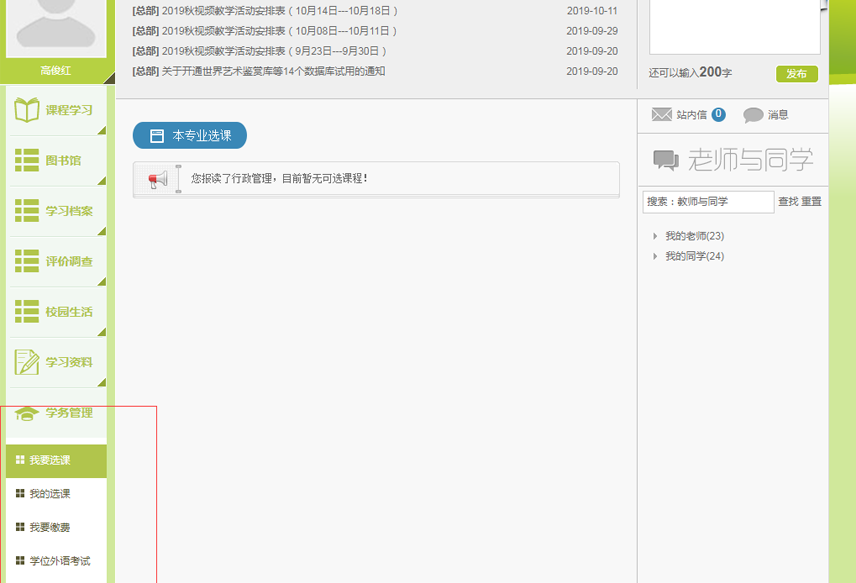
Task: Open 站内信 envelope icon
Action: (662, 115)
